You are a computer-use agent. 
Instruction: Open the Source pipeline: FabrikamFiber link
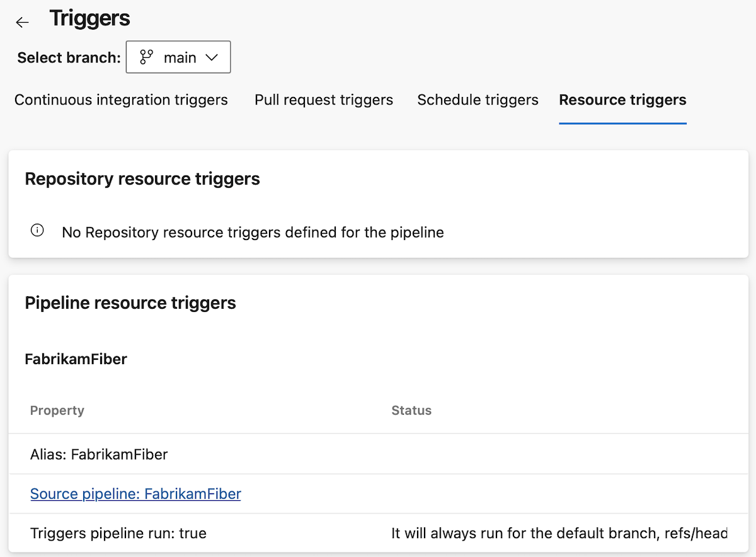(135, 494)
